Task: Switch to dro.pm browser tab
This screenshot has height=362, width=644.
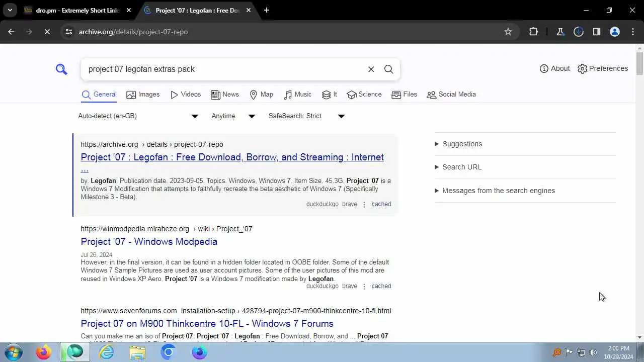Action: pos(78,10)
